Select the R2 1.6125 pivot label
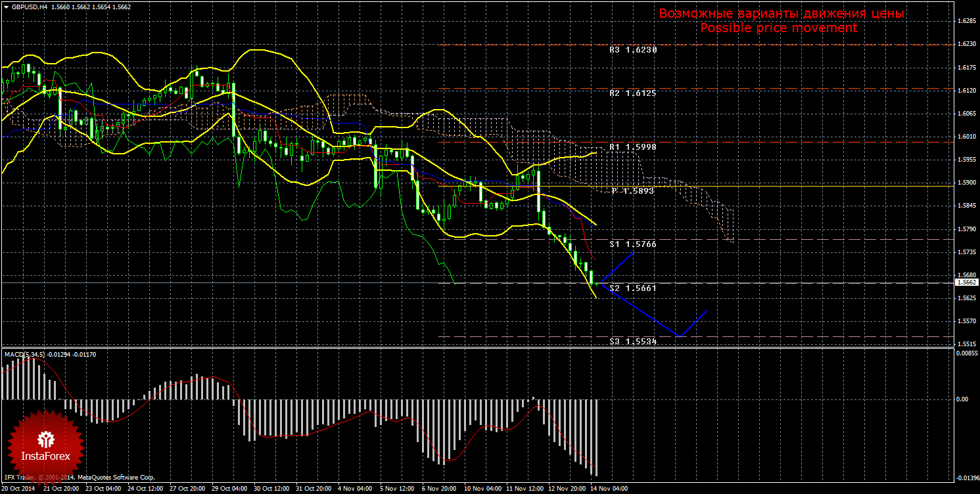The height and width of the screenshot is (494, 980). [632, 93]
